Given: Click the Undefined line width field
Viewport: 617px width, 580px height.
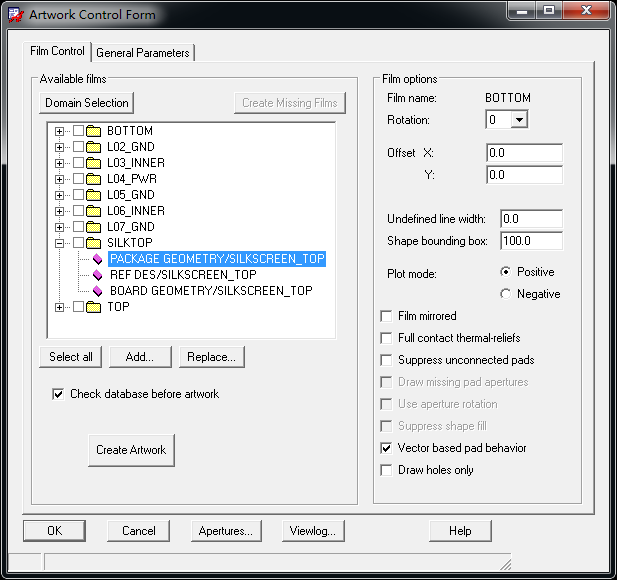Looking at the screenshot, I should [530, 219].
